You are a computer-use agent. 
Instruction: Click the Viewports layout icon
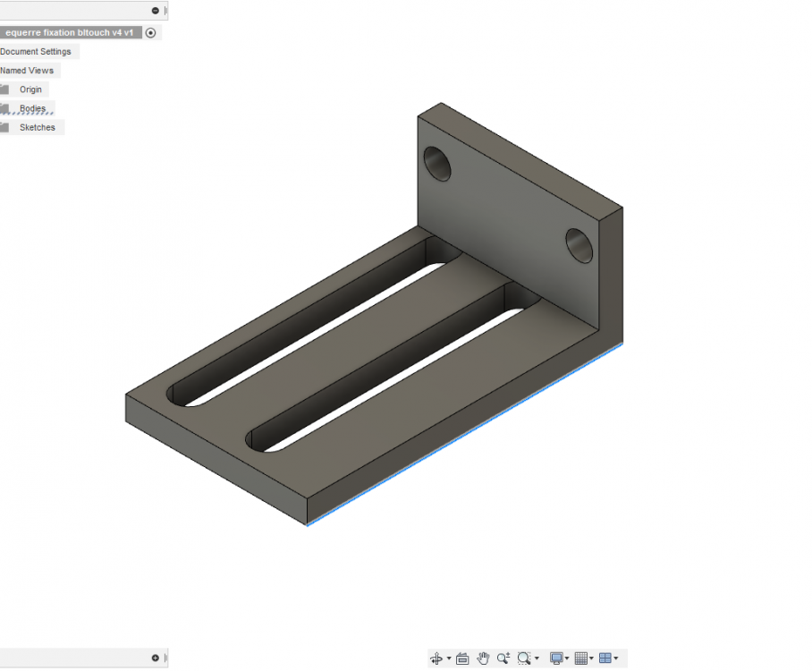[x=605, y=658]
